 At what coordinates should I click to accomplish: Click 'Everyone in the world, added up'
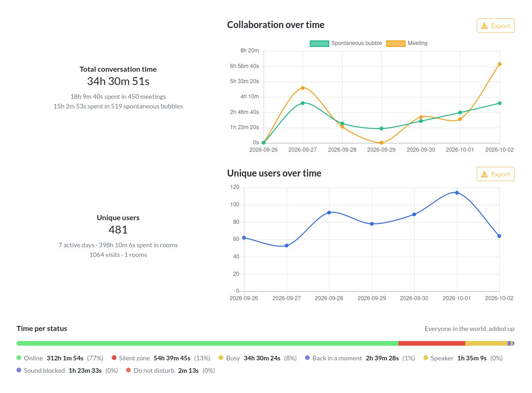tap(469, 329)
